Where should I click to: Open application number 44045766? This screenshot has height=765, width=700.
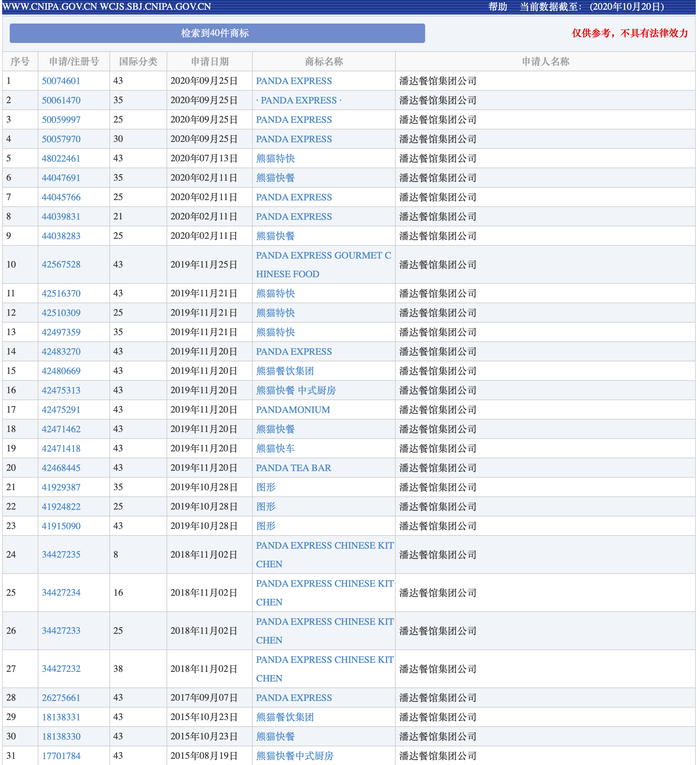pos(61,198)
